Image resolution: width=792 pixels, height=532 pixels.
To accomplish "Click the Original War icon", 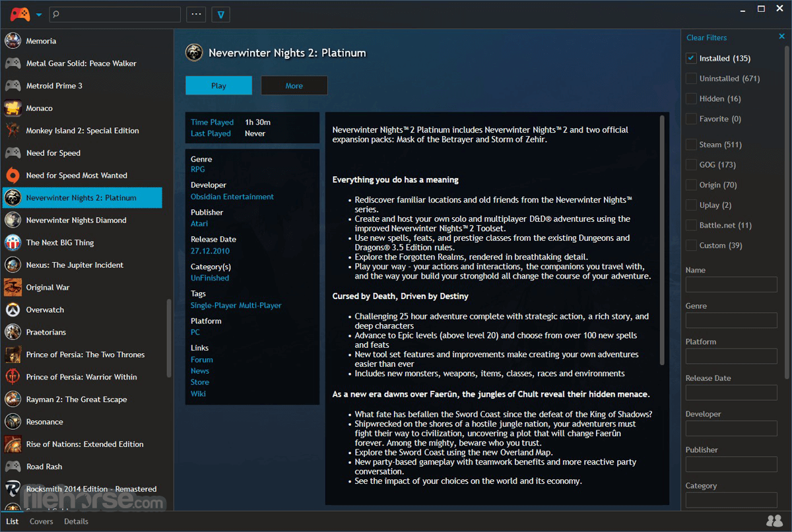I will pos(13,288).
